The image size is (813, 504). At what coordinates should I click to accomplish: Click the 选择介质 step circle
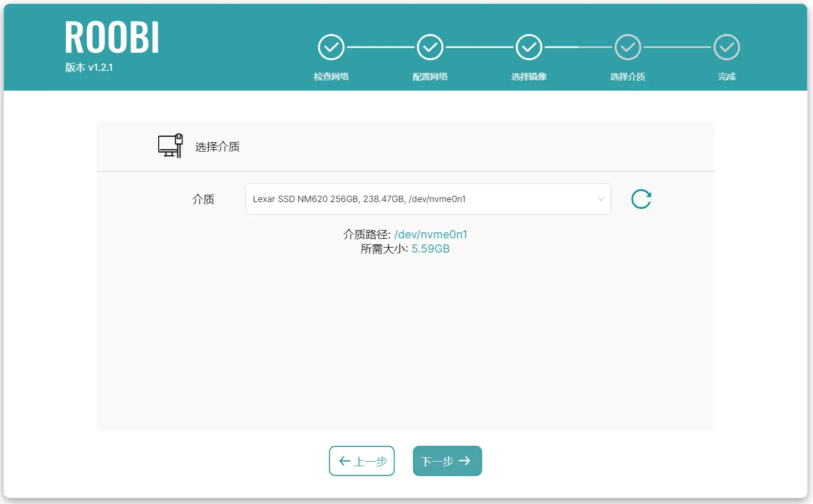[x=628, y=48]
